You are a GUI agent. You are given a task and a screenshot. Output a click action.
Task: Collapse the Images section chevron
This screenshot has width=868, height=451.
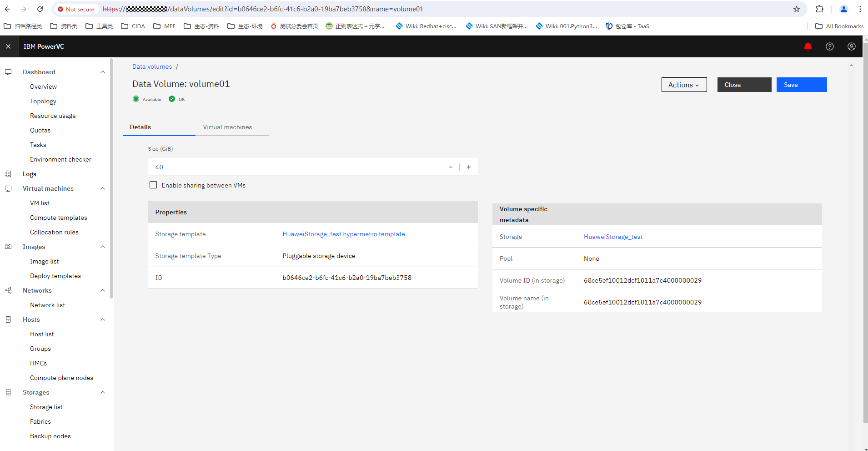click(103, 247)
